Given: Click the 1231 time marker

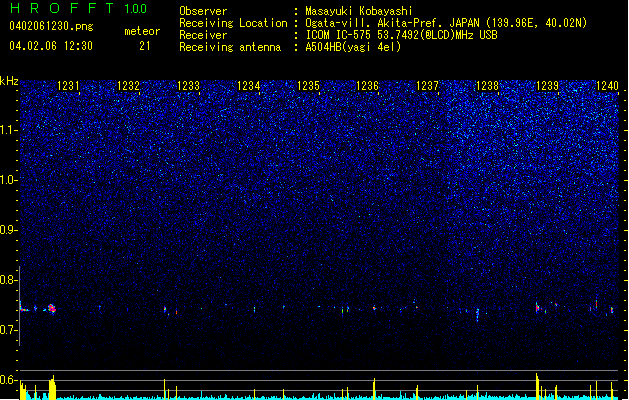Looking at the screenshot, I should (x=68, y=86).
